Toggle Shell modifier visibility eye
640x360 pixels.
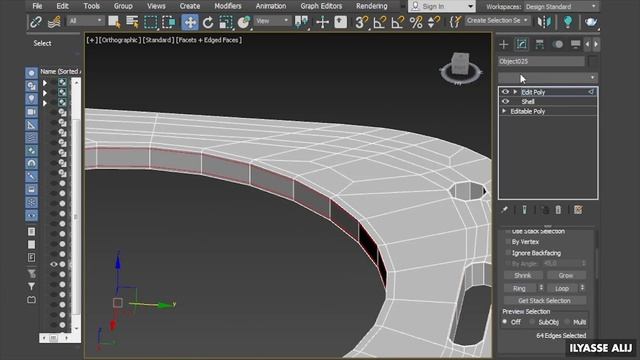point(505,101)
